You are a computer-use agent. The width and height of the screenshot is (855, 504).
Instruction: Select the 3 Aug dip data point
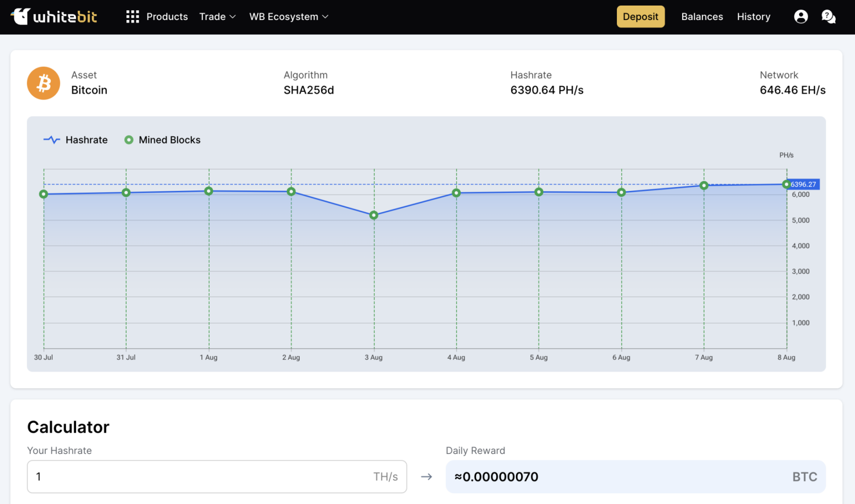pos(374,215)
